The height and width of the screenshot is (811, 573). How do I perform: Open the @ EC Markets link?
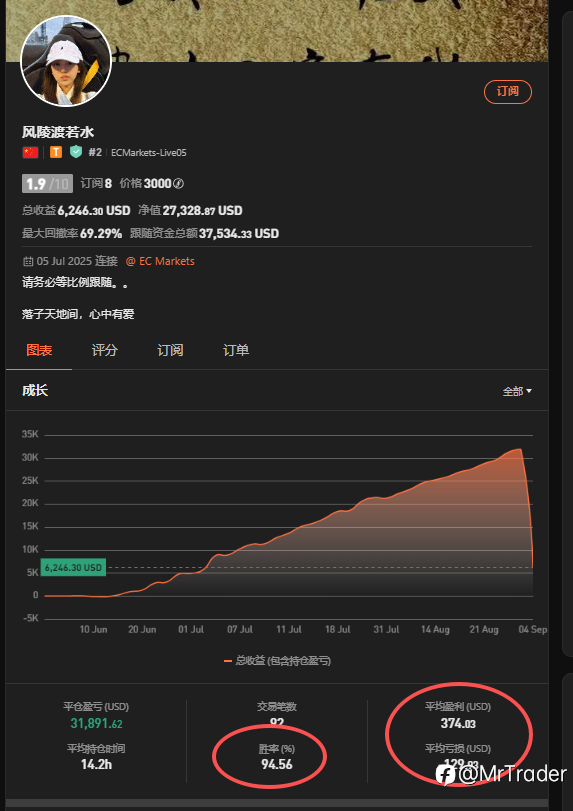pos(160,261)
